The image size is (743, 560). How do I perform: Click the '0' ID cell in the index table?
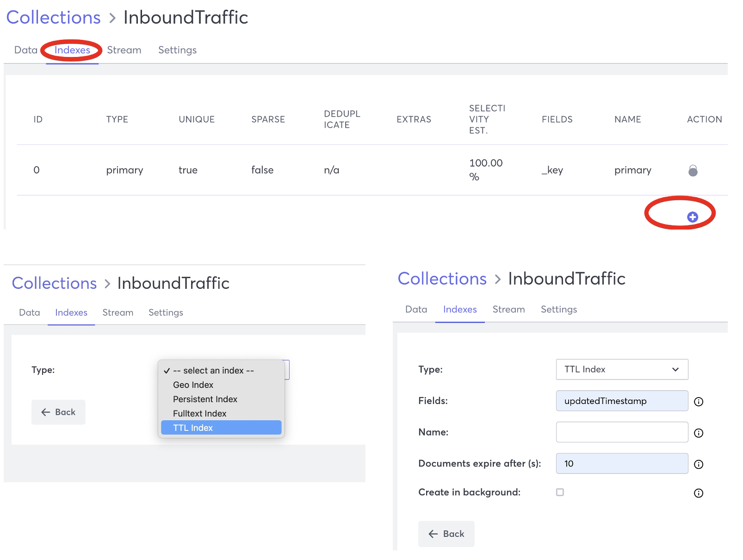37,170
